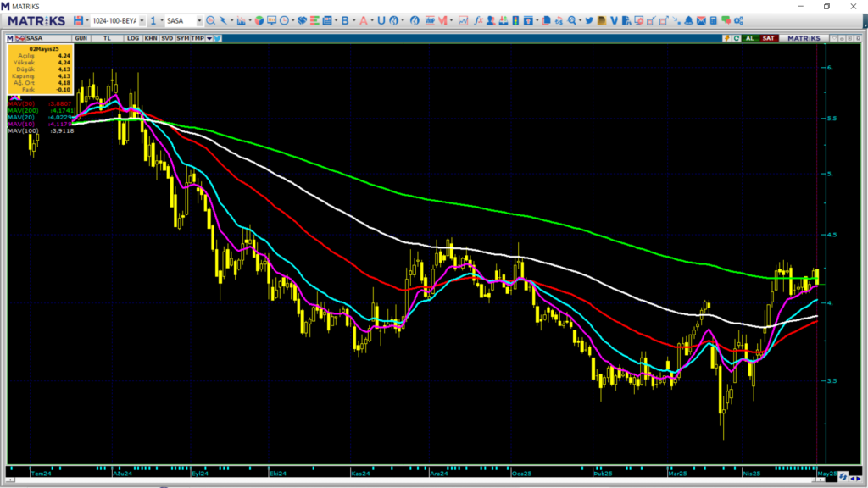Viewport: 868px width, 488px height.
Task: Click the save (floppy disk) icon
Action: click(x=78, y=20)
